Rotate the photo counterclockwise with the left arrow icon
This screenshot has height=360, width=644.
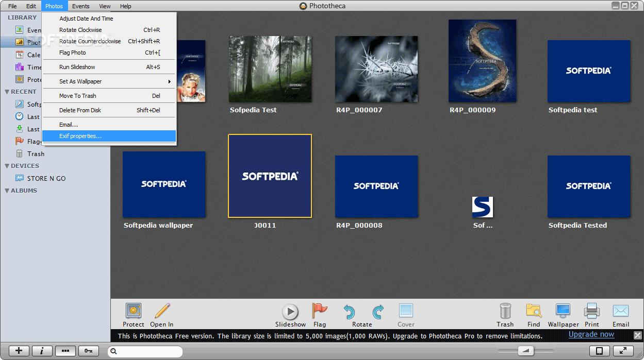pyautogui.click(x=349, y=312)
